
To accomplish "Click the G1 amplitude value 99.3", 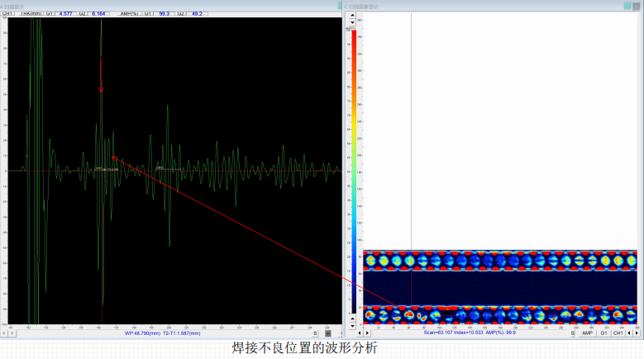I will point(164,14).
